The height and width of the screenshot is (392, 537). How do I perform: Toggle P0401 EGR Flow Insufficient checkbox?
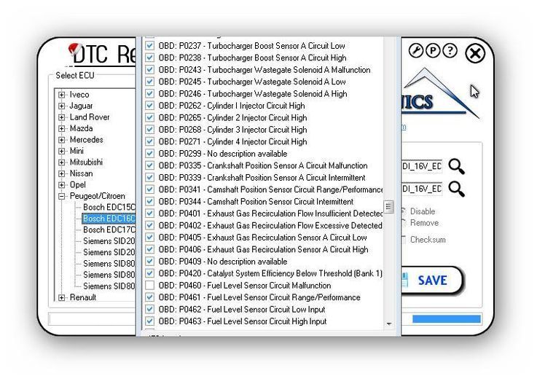[149, 213]
